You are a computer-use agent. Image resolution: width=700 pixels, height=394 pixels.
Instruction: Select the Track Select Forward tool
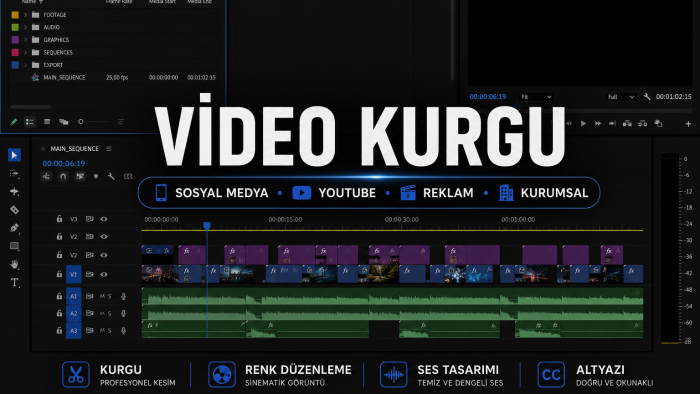click(14, 173)
